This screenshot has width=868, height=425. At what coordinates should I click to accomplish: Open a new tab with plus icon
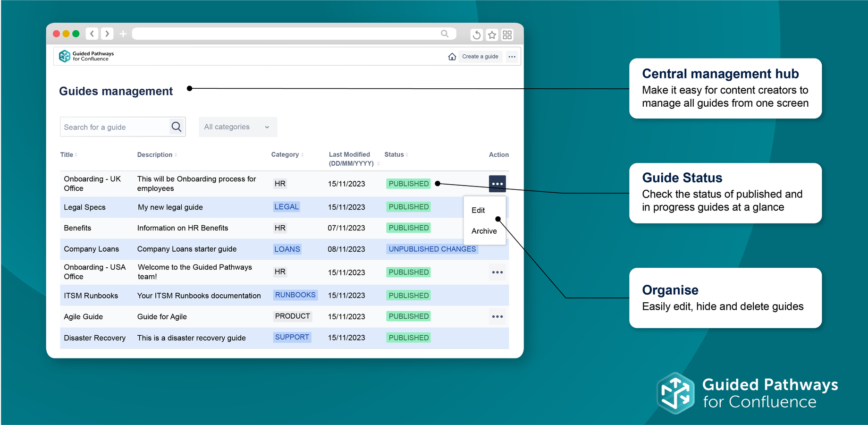[123, 34]
